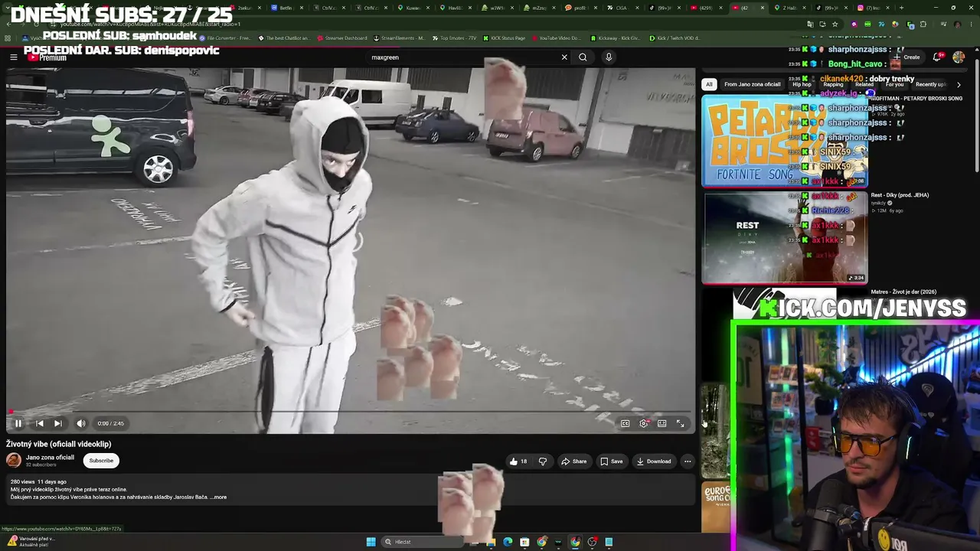Clear the search query
This screenshot has height=551, width=980.
click(564, 57)
